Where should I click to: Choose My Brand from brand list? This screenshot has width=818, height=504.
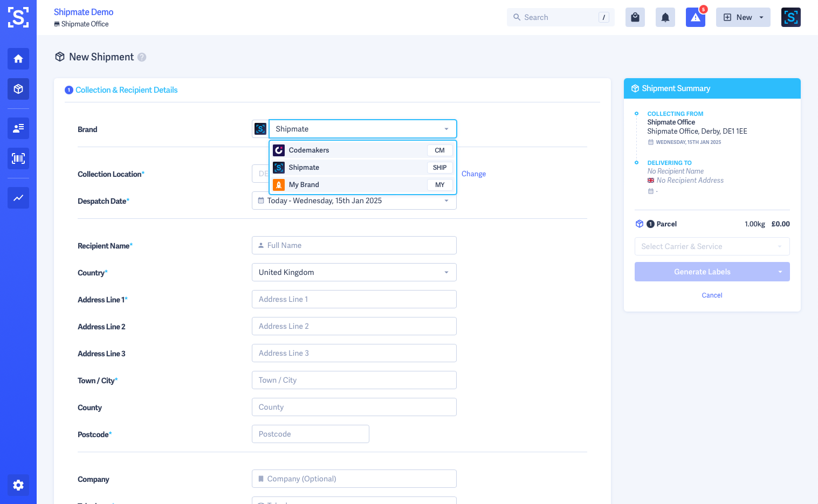click(363, 185)
